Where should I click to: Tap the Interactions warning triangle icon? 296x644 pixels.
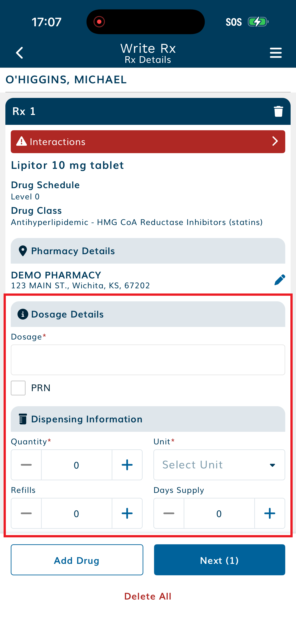22,141
